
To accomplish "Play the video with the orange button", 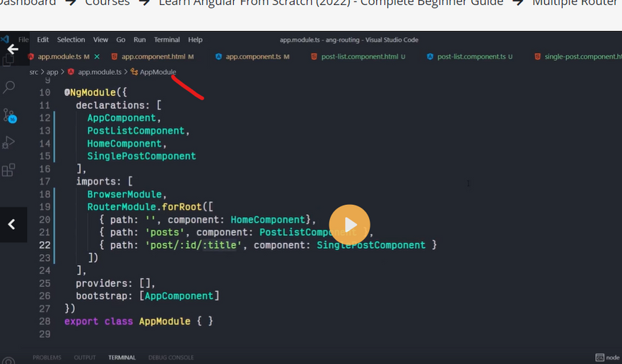I will pyautogui.click(x=349, y=225).
